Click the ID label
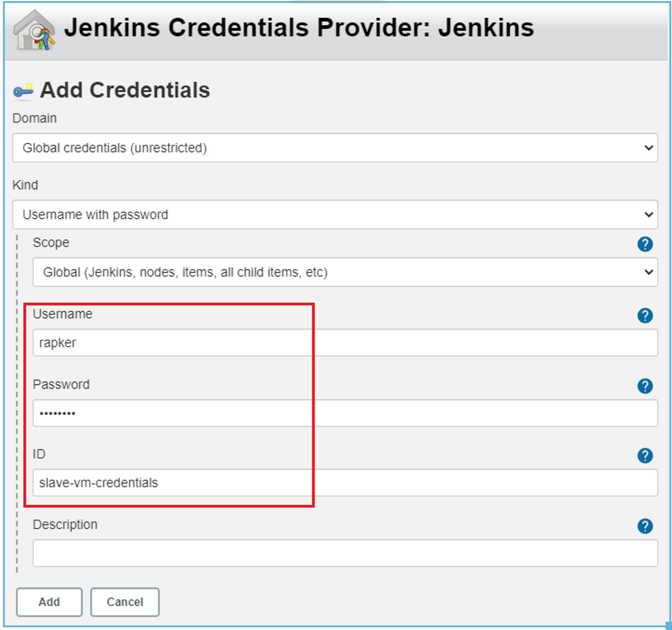Screen dimensions: 672x630 point(39,454)
